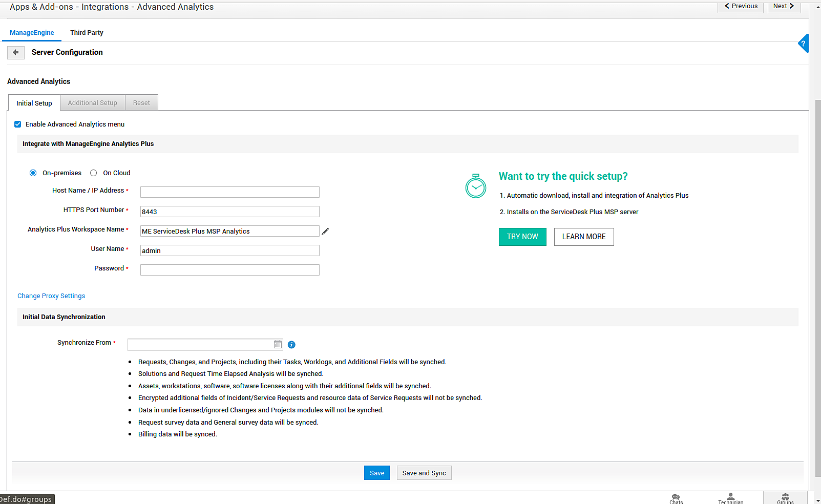Open the Technician icon in bottom bar
Image resolution: width=821 pixels, height=504 pixels.
730,498
